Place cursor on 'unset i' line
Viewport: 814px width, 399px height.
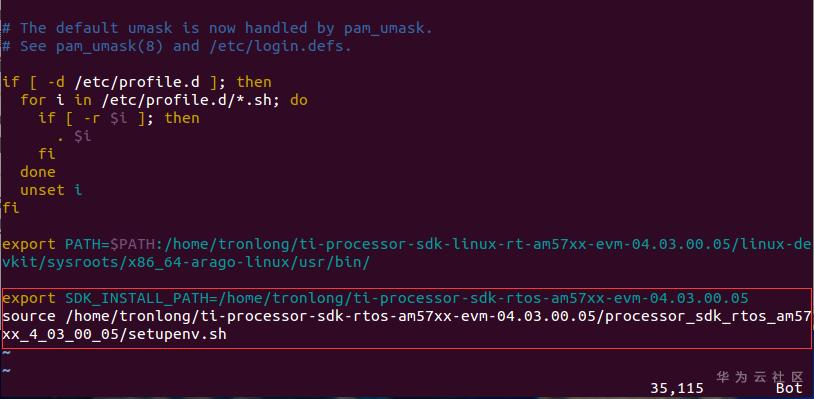click(51, 190)
